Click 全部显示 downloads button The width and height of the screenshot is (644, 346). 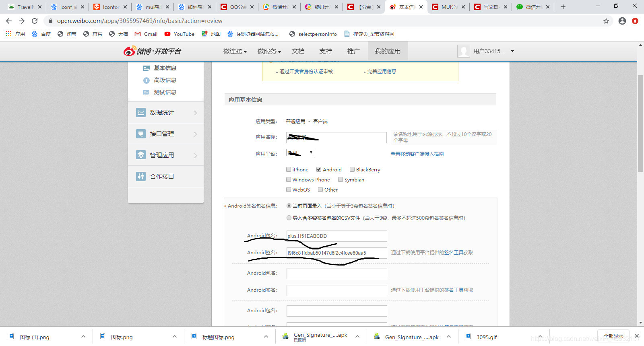click(x=613, y=336)
